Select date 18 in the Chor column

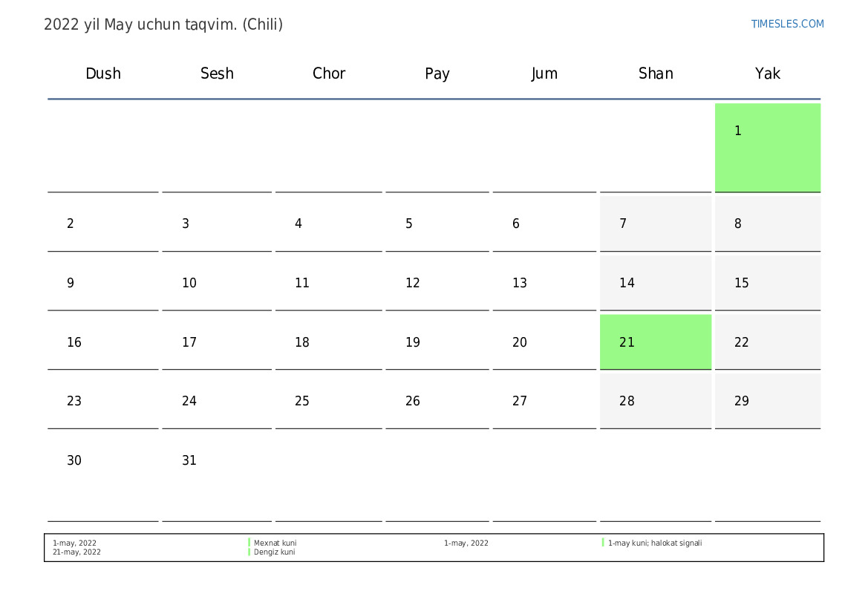[x=302, y=342]
